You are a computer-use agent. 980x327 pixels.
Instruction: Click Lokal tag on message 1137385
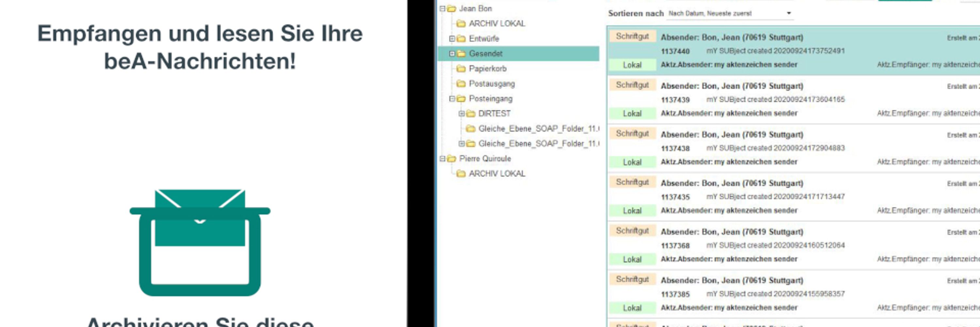coord(632,308)
